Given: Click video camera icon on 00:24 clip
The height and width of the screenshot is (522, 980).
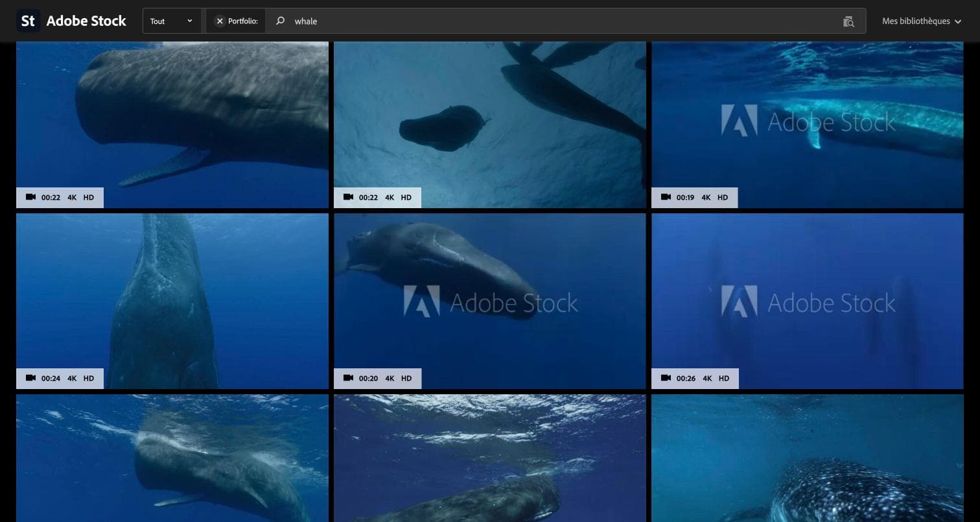Looking at the screenshot, I should pos(30,378).
